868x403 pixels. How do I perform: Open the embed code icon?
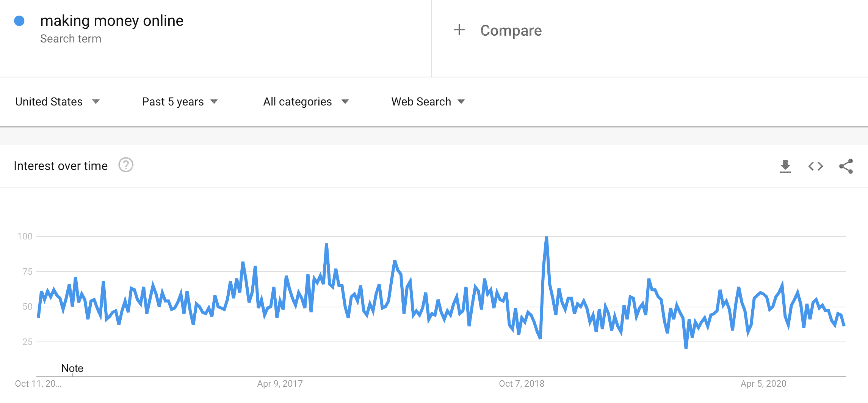click(x=816, y=166)
